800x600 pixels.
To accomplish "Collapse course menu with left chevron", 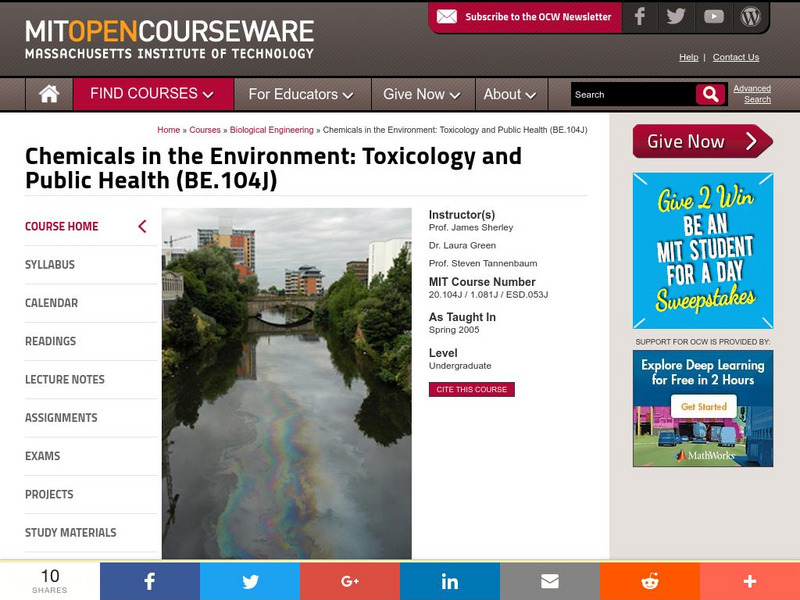I will pyautogui.click(x=142, y=226).
